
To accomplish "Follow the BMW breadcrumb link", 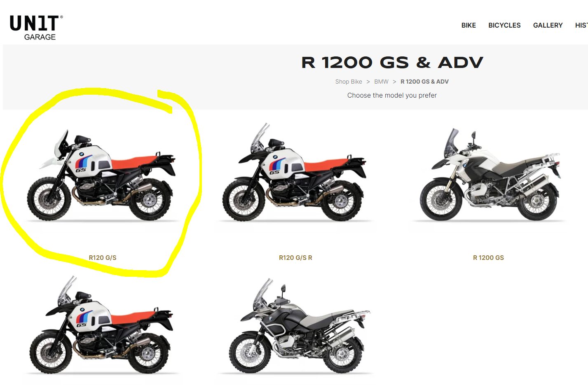I will (x=381, y=82).
